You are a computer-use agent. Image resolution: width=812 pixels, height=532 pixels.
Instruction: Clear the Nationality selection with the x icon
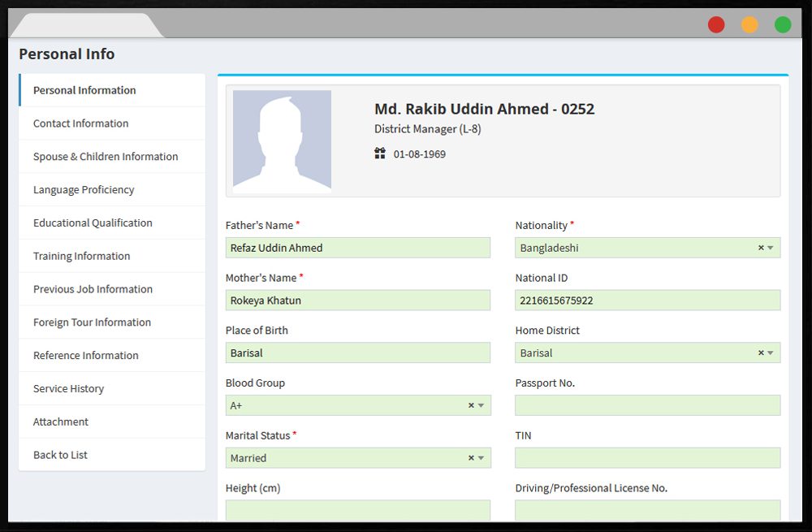click(761, 248)
